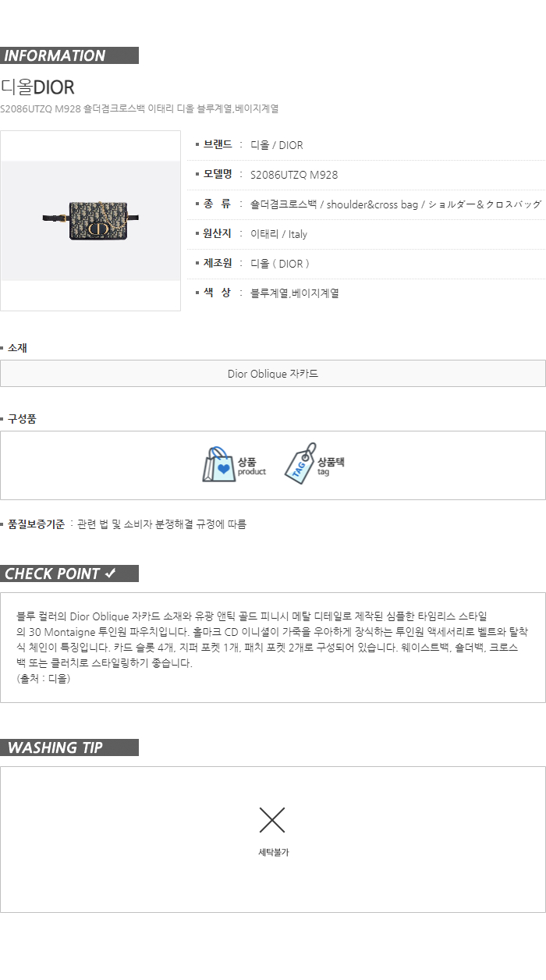This screenshot has height=980, width=546.
Task: Click the 세탁불가 caption under the X
Action: [x=274, y=853]
